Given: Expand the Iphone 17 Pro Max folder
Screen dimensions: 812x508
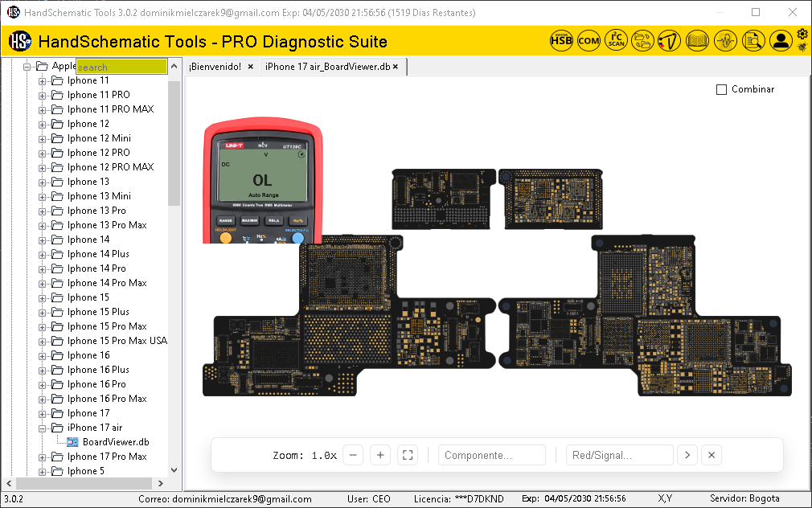Looking at the screenshot, I should pos(43,457).
